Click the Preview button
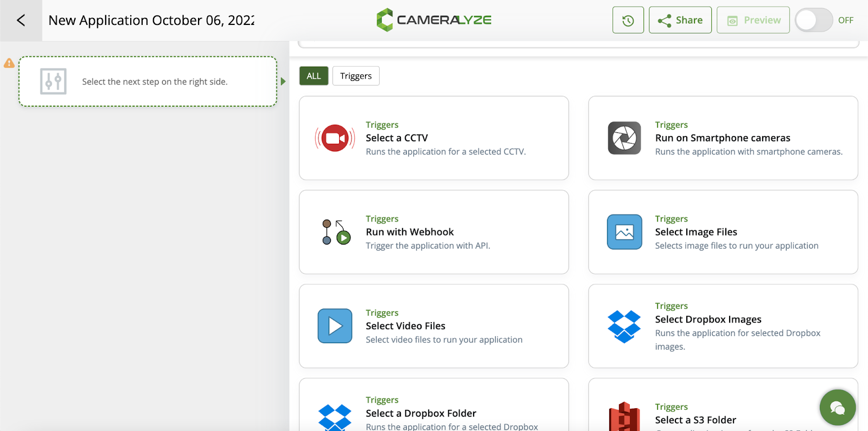 click(753, 20)
